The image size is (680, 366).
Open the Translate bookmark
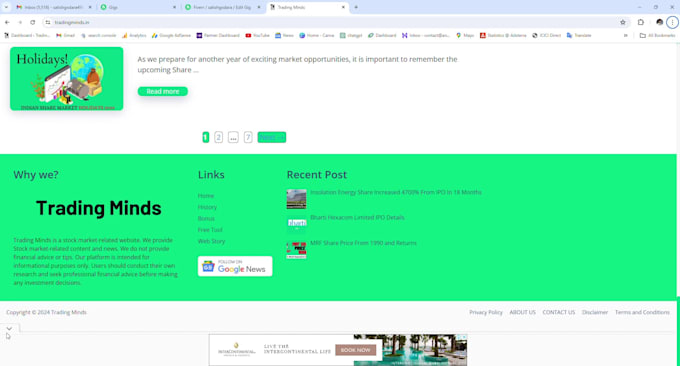coord(579,35)
